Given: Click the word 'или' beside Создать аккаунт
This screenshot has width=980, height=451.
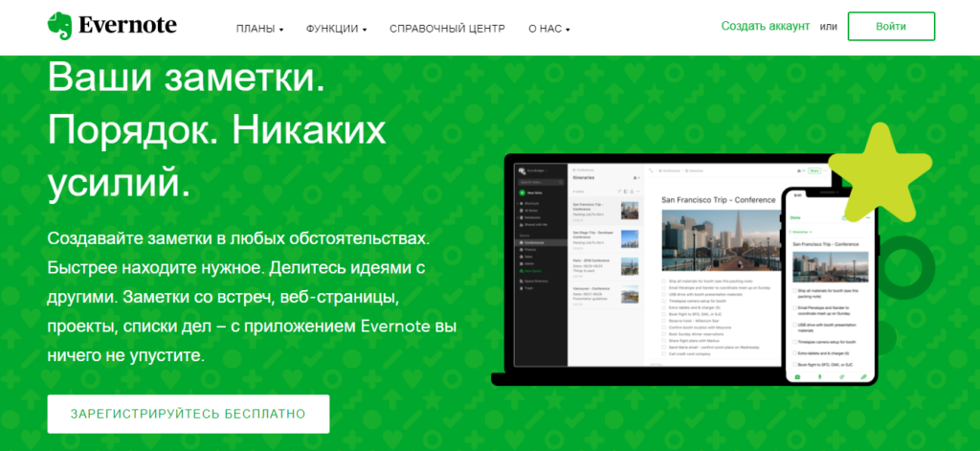Looking at the screenshot, I should click(x=828, y=26).
